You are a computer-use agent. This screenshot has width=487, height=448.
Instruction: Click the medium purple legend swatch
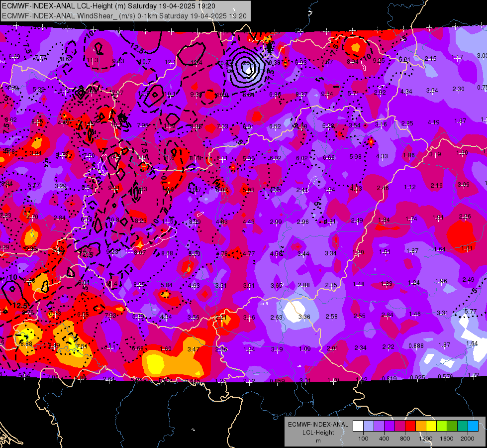pyautogui.click(x=379, y=426)
